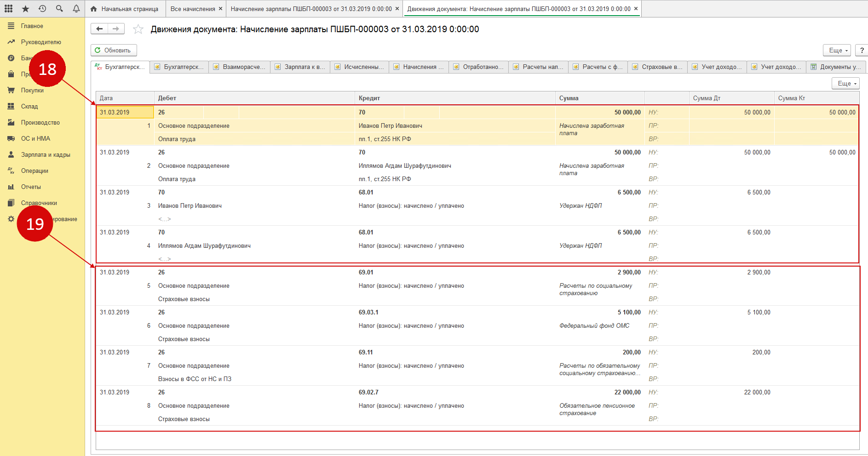Screen dimensions: 868x456
Task: Click Дебет column header
Action: (x=254, y=98)
